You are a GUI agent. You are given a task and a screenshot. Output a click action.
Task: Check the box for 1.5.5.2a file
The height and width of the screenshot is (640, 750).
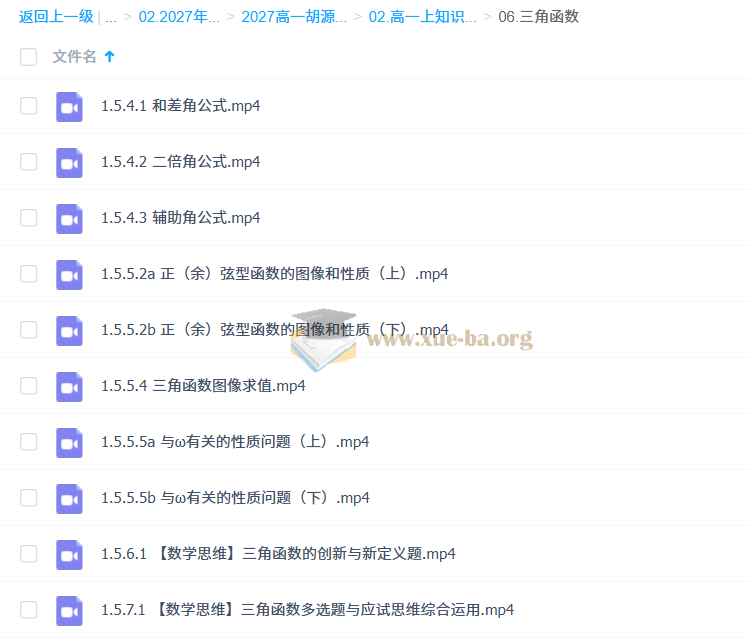tap(29, 274)
